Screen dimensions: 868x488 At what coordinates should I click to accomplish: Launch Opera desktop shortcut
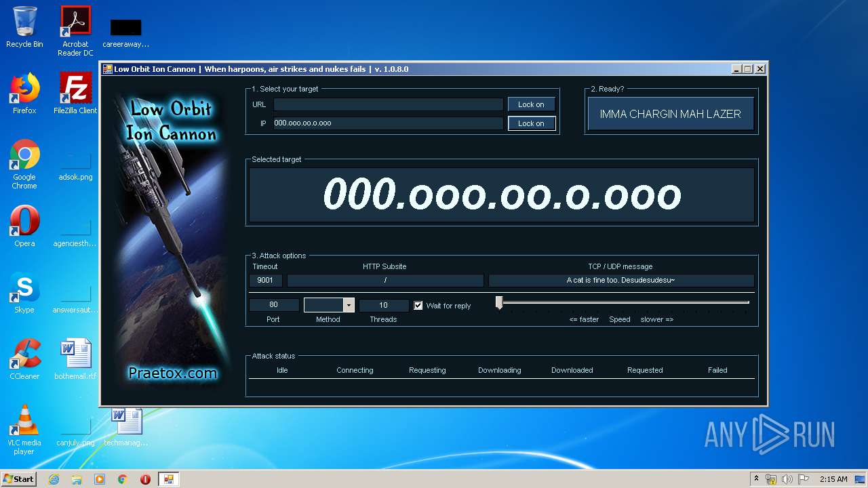(24, 226)
